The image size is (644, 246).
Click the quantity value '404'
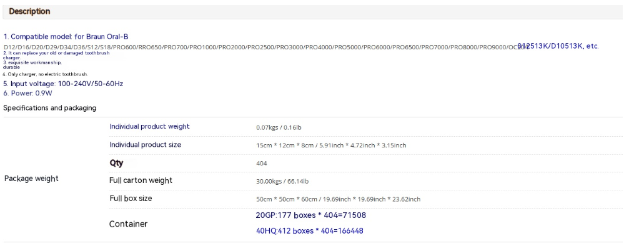coord(262,164)
